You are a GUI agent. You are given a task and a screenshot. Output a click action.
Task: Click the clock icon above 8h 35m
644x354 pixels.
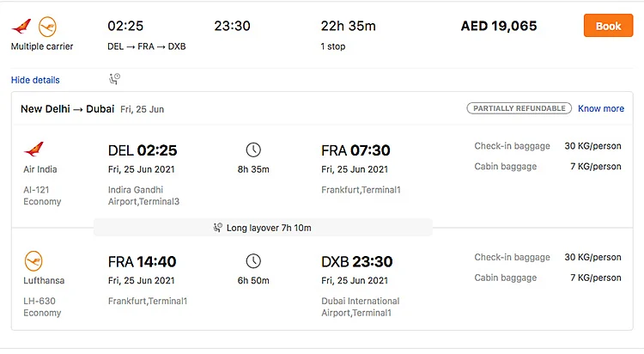click(x=253, y=150)
